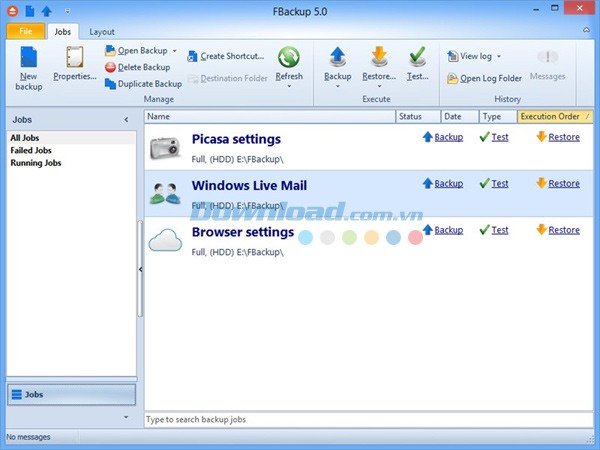Sort by the Name column header
This screenshot has width=600, height=450.
(270, 117)
